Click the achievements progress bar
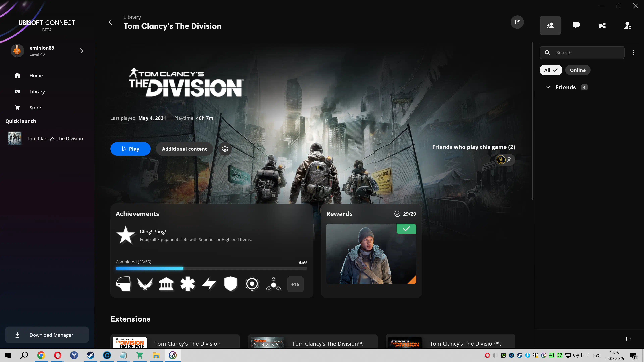This screenshot has width=644, height=362. 211,268
